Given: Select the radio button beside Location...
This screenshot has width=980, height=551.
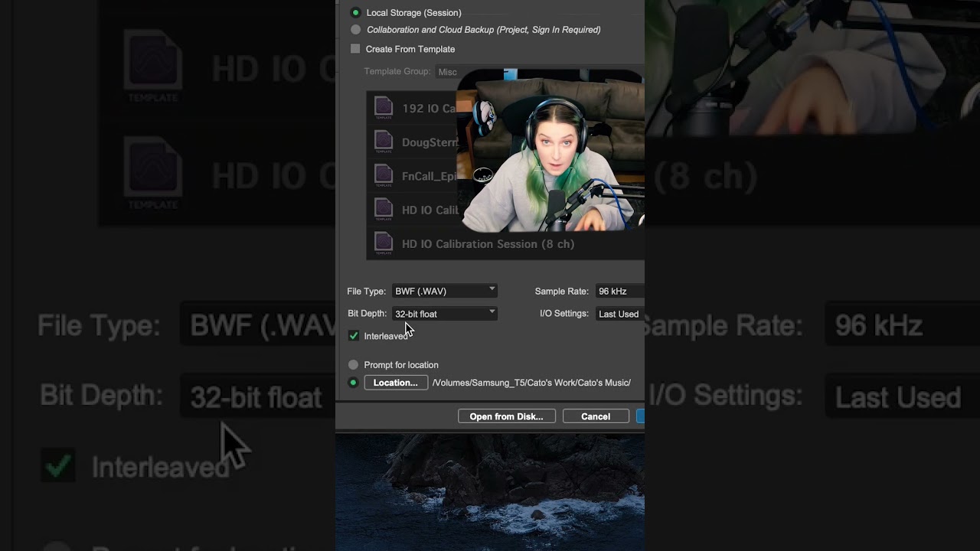Looking at the screenshot, I should (x=353, y=383).
